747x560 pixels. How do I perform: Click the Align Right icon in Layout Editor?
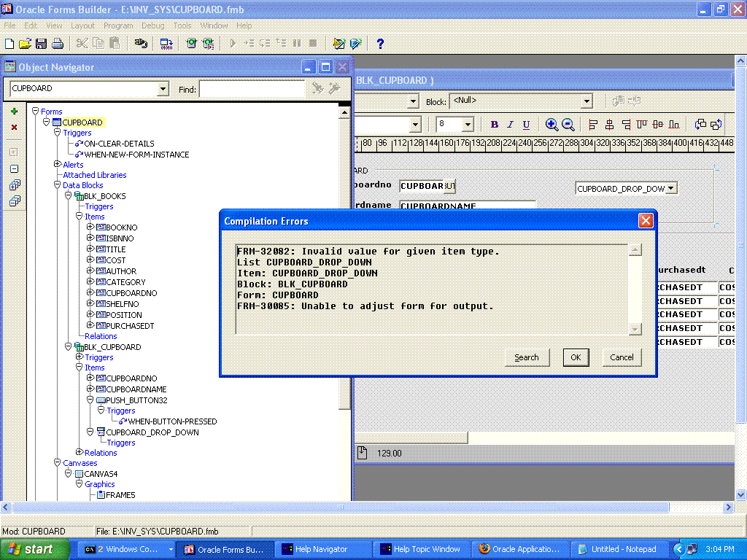[626, 125]
